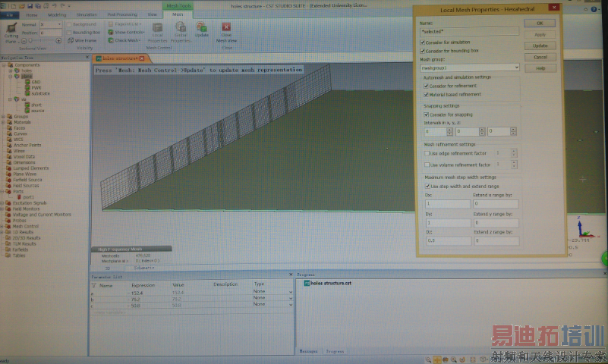Close the holes structure document tab

(x=142, y=58)
